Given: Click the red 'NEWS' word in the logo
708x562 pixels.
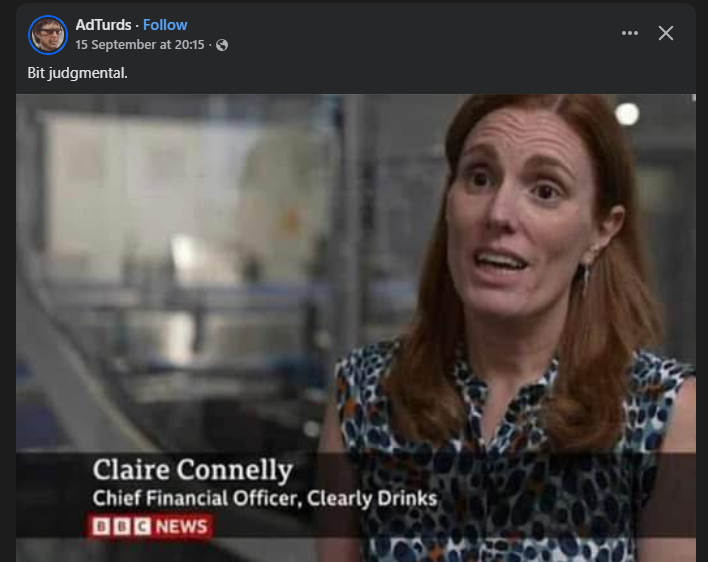Looking at the screenshot, I should click(182, 526).
